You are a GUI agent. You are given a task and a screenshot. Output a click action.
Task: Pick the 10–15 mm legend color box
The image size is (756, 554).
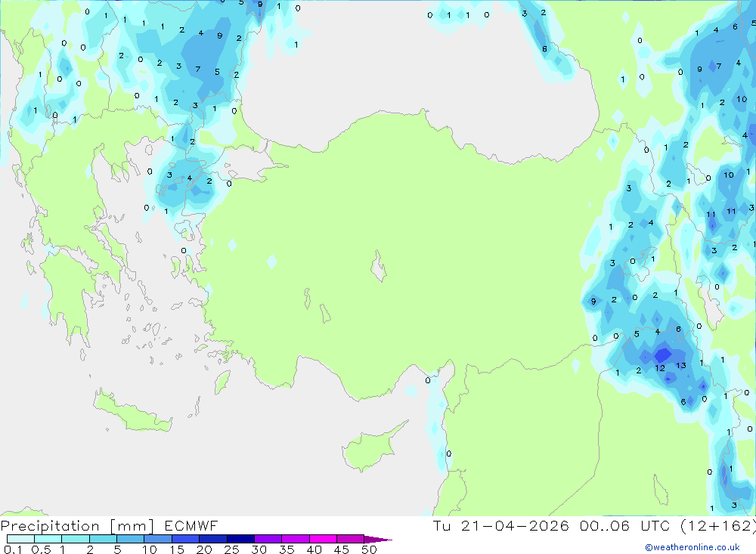158,539
